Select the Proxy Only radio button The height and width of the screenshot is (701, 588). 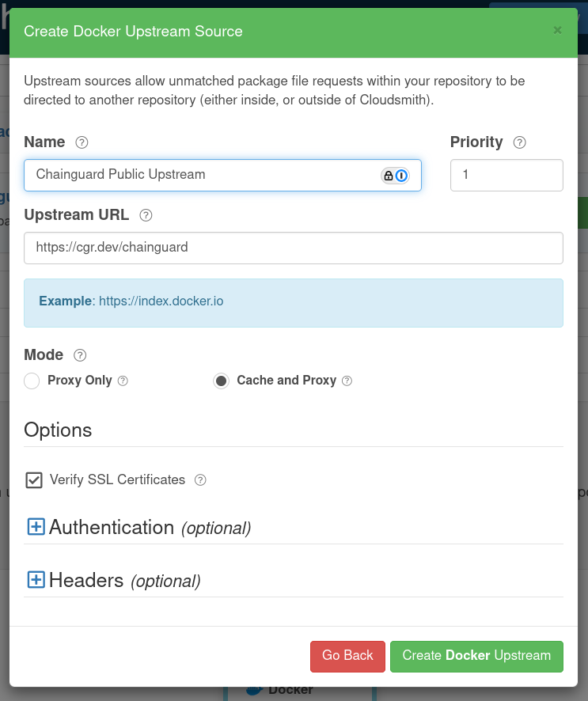(x=32, y=381)
